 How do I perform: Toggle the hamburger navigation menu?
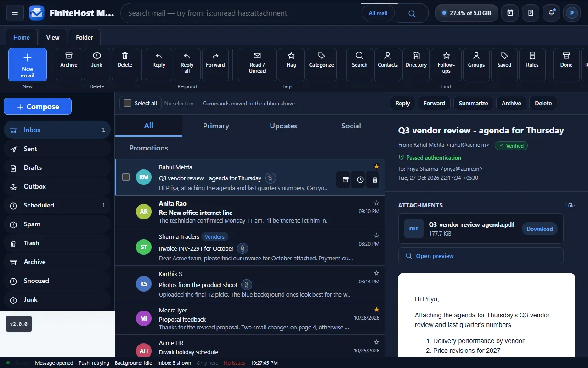coord(15,13)
